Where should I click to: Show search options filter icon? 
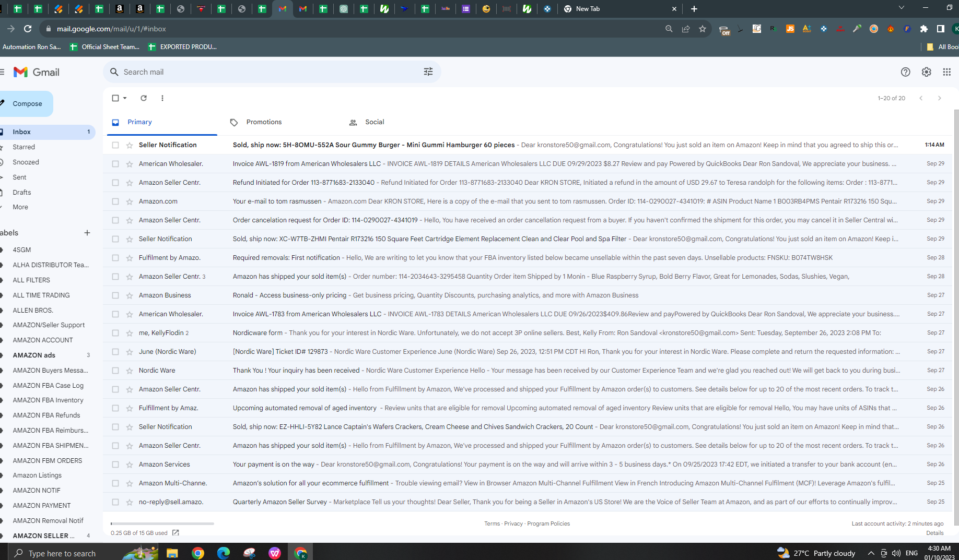click(x=428, y=72)
